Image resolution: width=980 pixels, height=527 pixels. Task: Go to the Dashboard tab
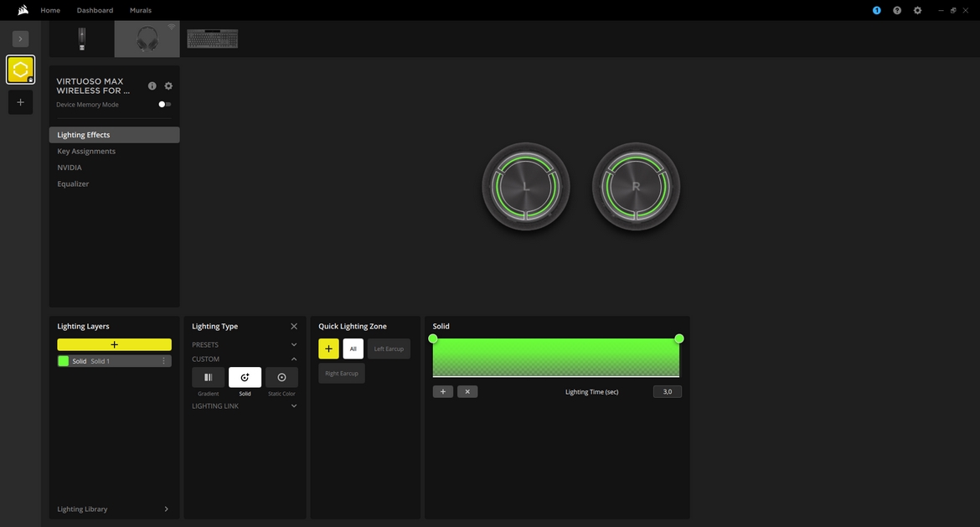tap(95, 10)
